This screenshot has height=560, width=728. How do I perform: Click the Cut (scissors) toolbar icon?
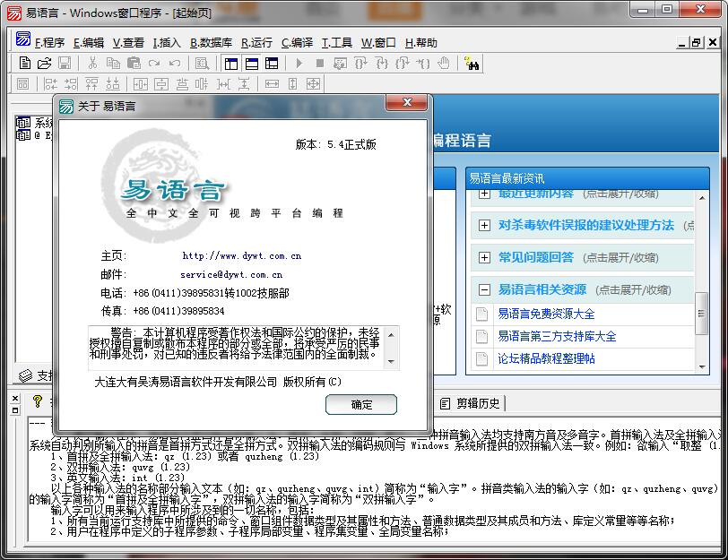click(x=93, y=63)
